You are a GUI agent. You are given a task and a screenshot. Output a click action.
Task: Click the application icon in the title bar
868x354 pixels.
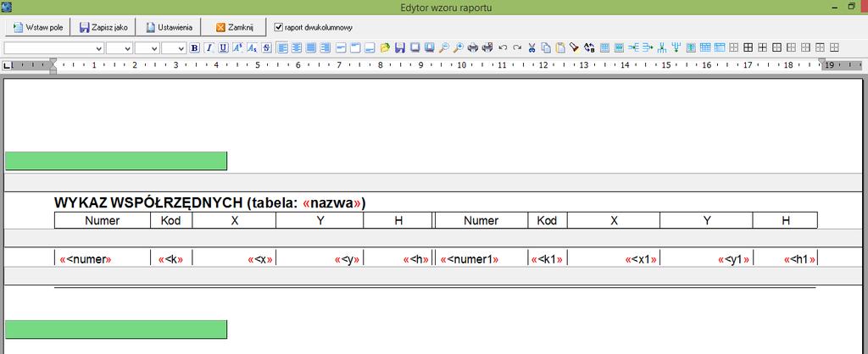tap(7, 7)
